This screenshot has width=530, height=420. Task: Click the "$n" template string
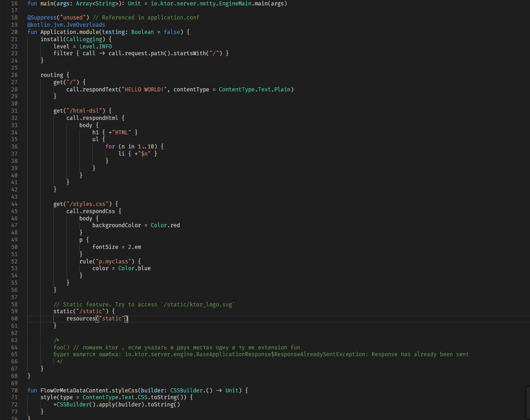(x=144, y=154)
